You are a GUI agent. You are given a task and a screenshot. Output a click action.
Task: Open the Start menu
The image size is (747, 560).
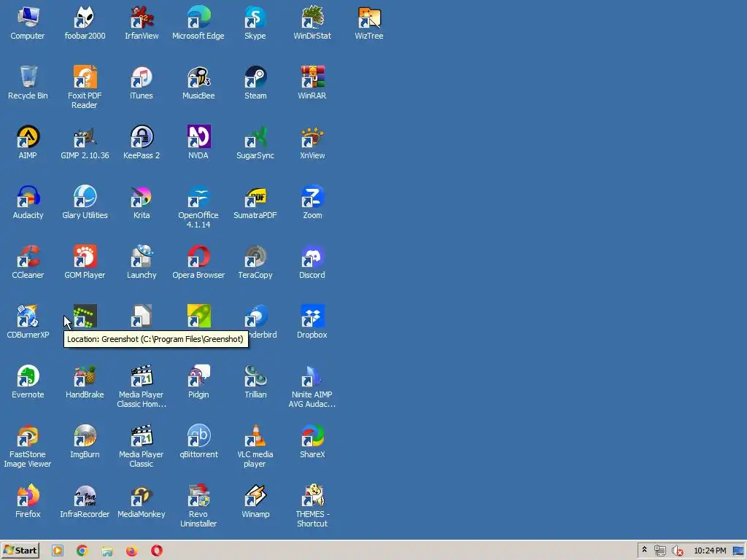pyautogui.click(x=20, y=551)
